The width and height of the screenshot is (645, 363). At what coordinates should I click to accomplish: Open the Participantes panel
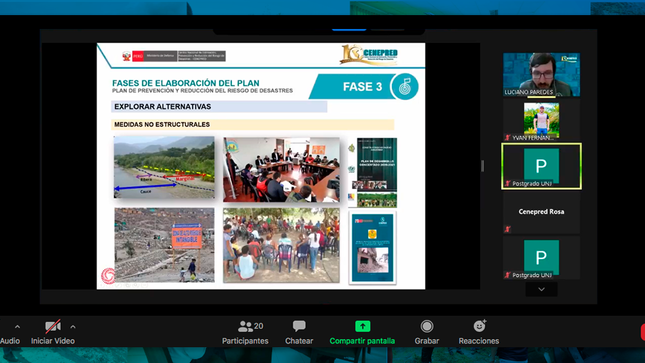tap(245, 333)
